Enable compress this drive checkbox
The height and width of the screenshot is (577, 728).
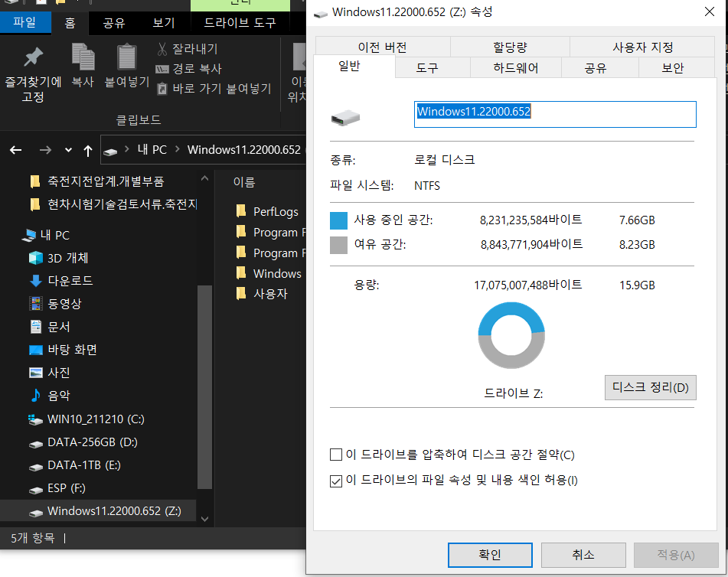336,455
